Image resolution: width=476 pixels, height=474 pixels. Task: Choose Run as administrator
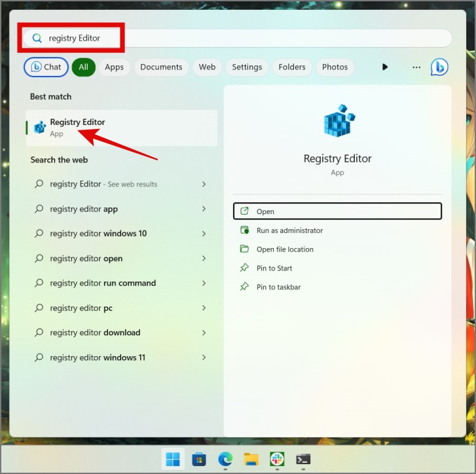[x=337, y=230]
